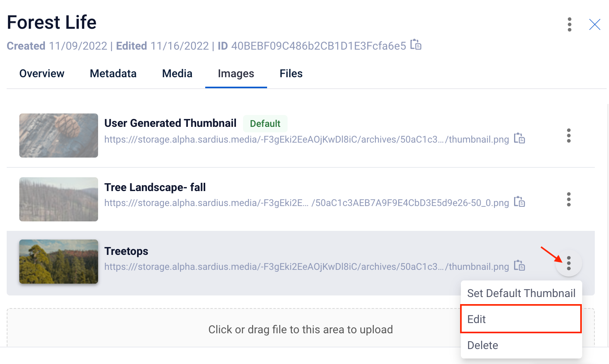Open options menu for User Generated Thumbnail
Screen dimensions: 609x364
(x=568, y=136)
